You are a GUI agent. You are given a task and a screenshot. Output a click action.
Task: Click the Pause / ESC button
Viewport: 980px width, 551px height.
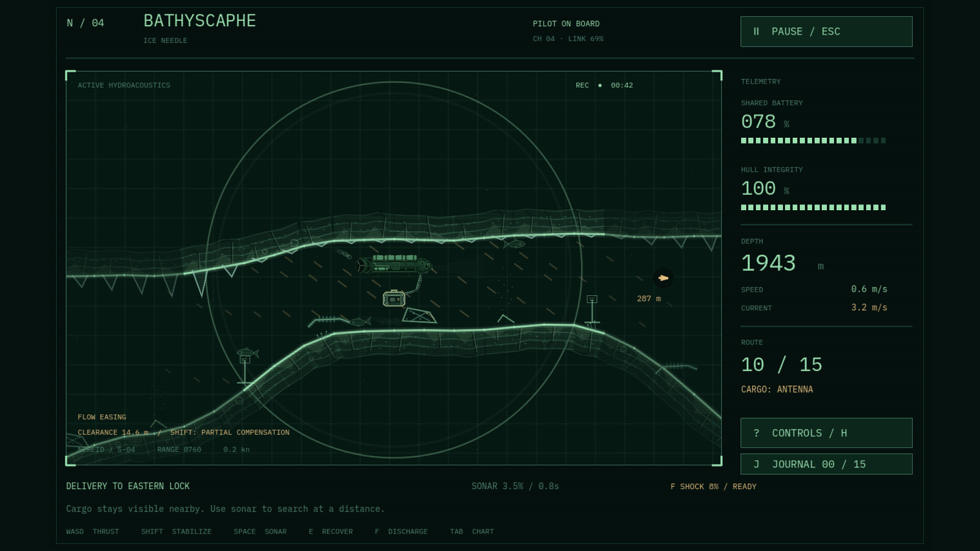pos(826,32)
